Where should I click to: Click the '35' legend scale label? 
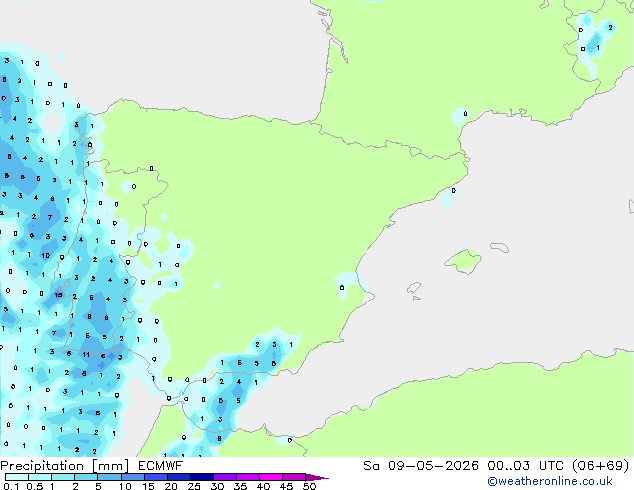click(240, 486)
